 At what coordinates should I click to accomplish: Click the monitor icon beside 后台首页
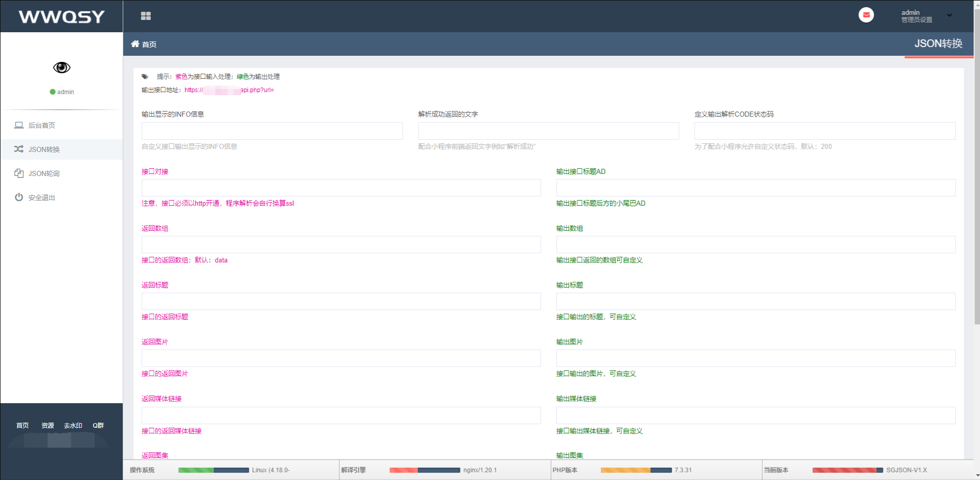(x=18, y=124)
